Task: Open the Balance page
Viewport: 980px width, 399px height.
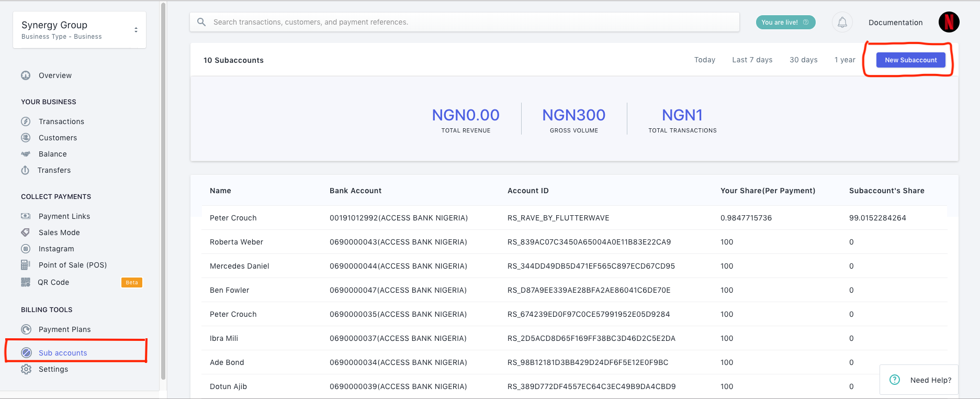Action: 52,154
